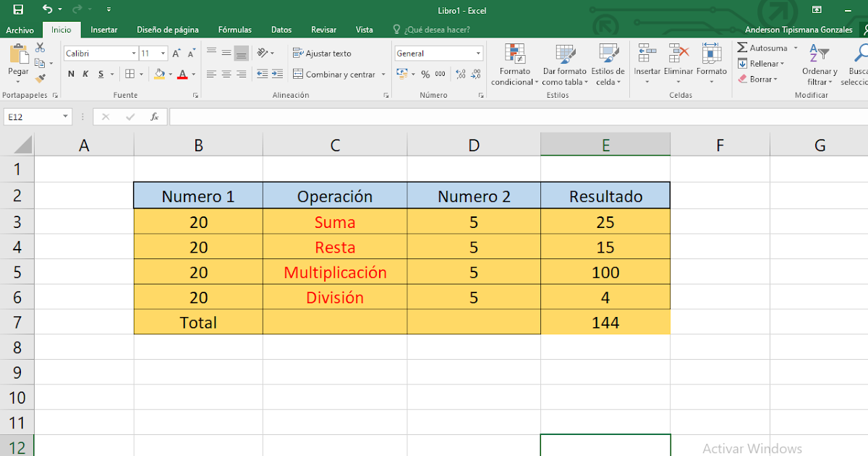Switch to the Fórmulas ribbon tab
Image resolution: width=868 pixels, height=456 pixels.
(x=234, y=30)
